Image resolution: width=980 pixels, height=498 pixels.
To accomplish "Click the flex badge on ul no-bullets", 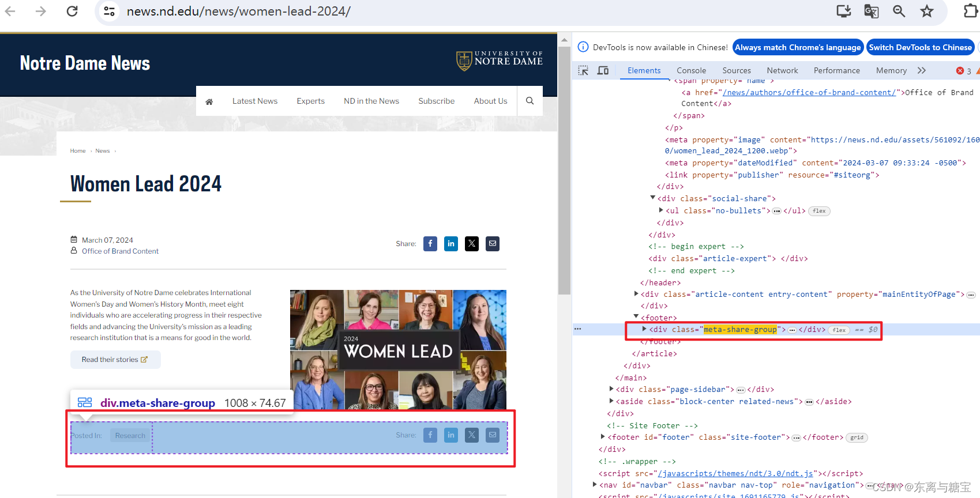I will (x=819, y=211).
